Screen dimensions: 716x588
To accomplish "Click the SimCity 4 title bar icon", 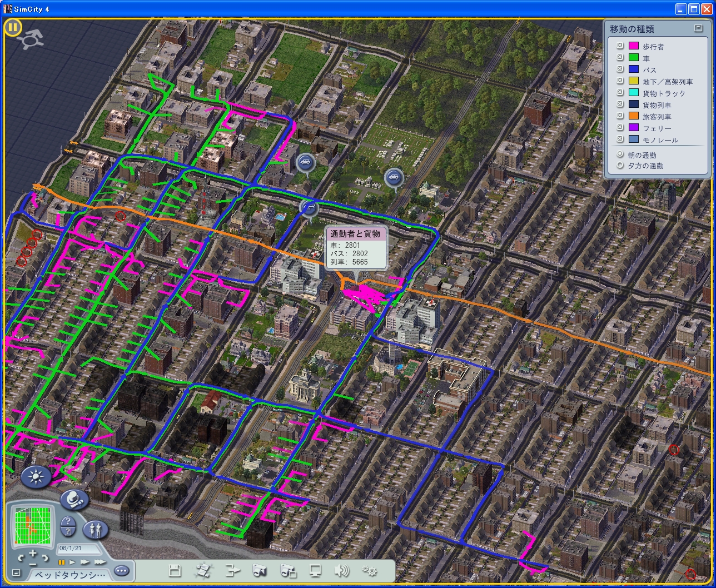I will pyautogui.click(x=8, y=9).
